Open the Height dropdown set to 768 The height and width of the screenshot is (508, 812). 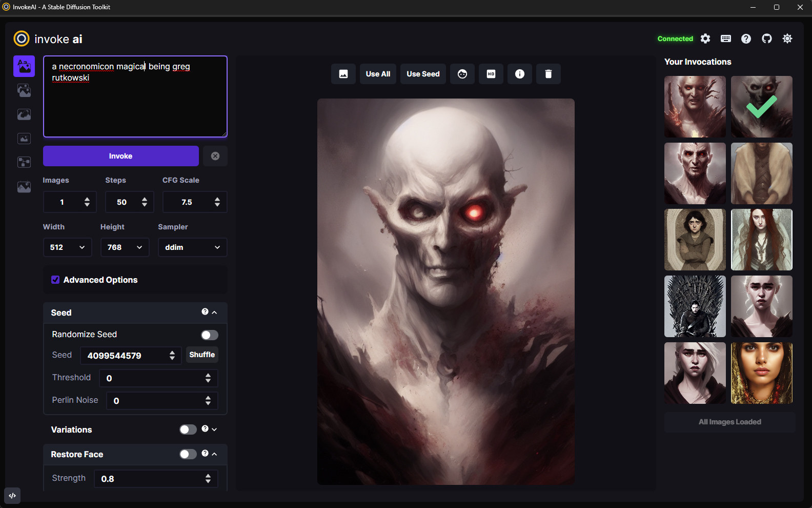point(125,247)
